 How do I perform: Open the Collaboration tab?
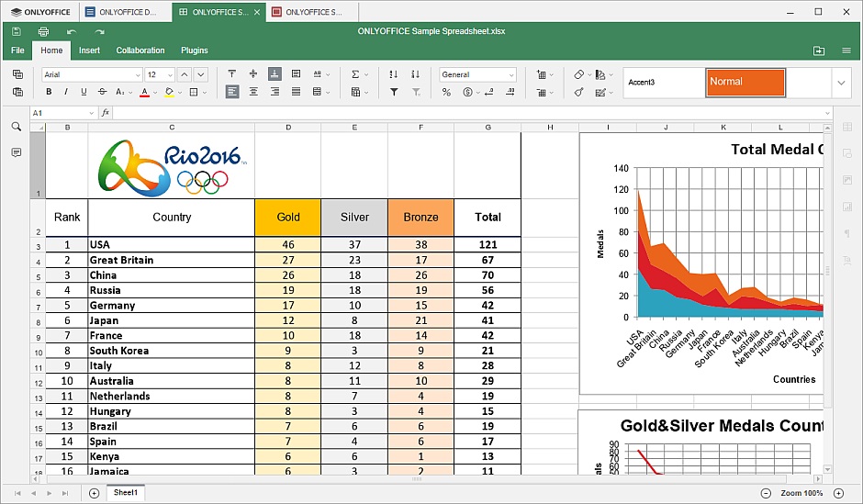click(x=140, y=50)
